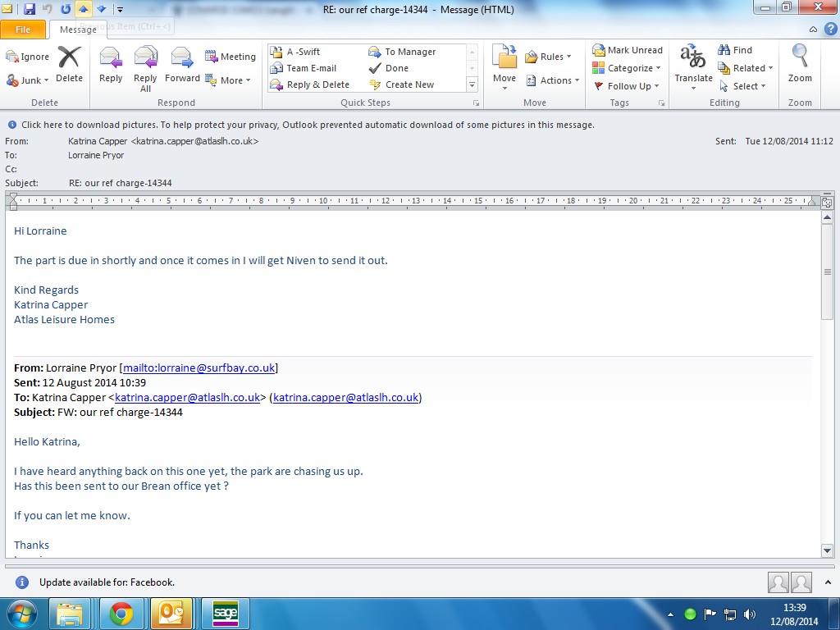Image resolution: width=840 pixels, height=630 pixels.
Task: Open Tags dialog launcher
Action: pyautogui.click(x=662, y=103)
